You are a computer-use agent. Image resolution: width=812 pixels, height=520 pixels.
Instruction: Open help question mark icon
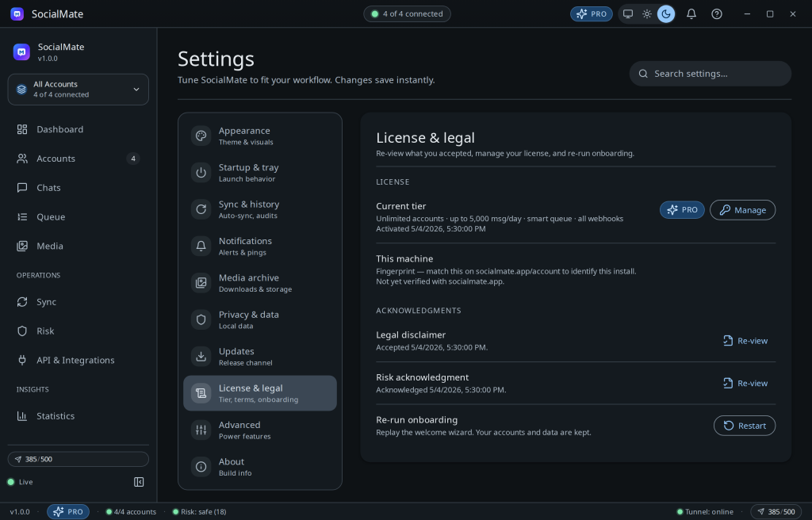[717, 14]
